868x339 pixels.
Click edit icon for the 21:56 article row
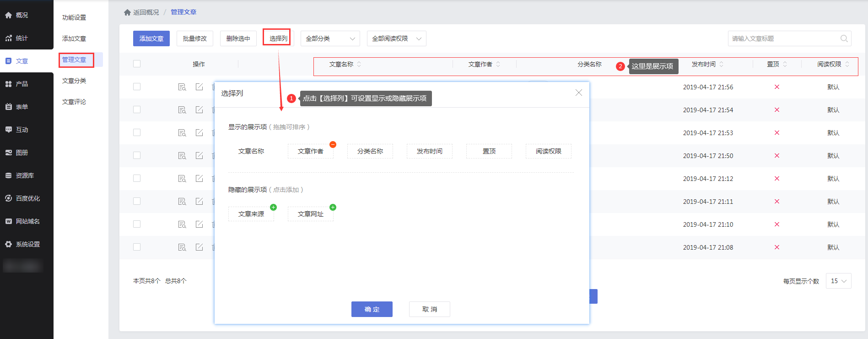199,87
